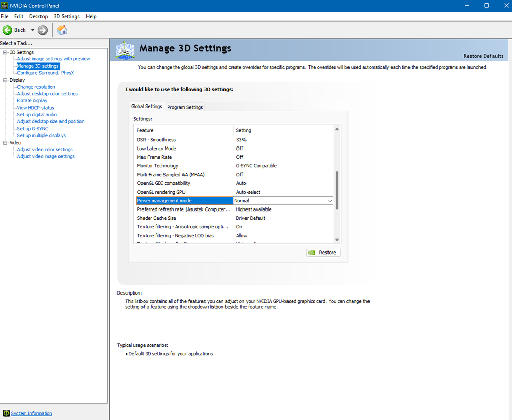Click the Restore button below settings list
This screenshot has height=420, width=512.
coord(323,253)
